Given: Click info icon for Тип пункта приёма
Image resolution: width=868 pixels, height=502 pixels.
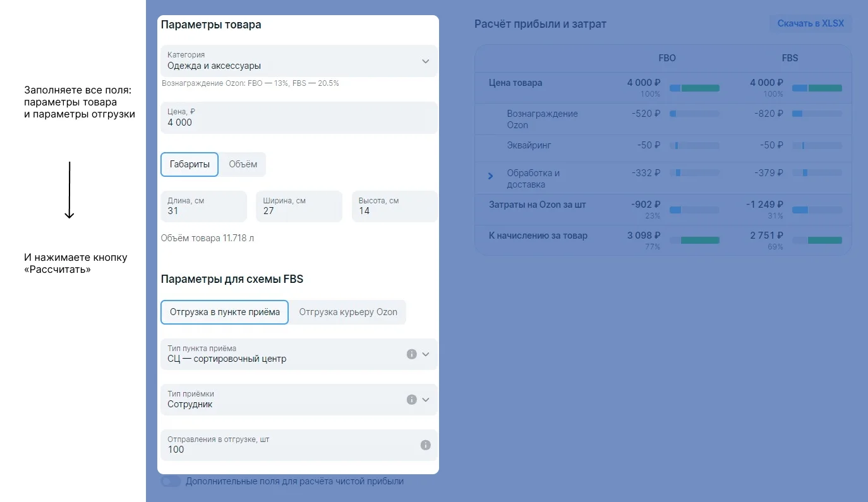Looking at the screenshot, I should (411, 354).
